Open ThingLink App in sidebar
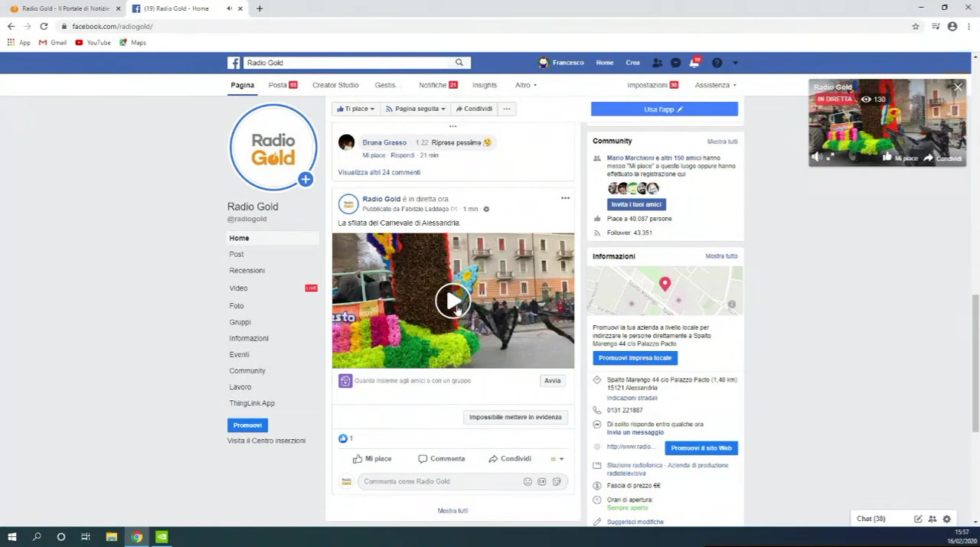 [x=252, y=403]
